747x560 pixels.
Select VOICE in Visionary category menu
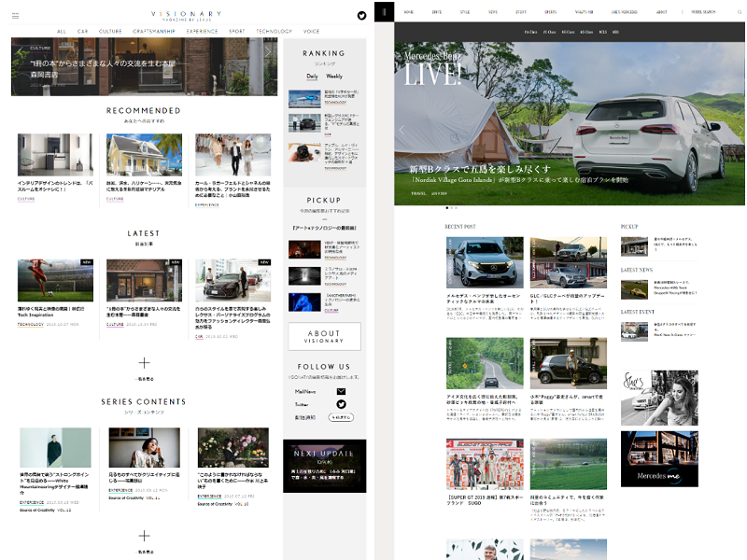coord(312,32)
